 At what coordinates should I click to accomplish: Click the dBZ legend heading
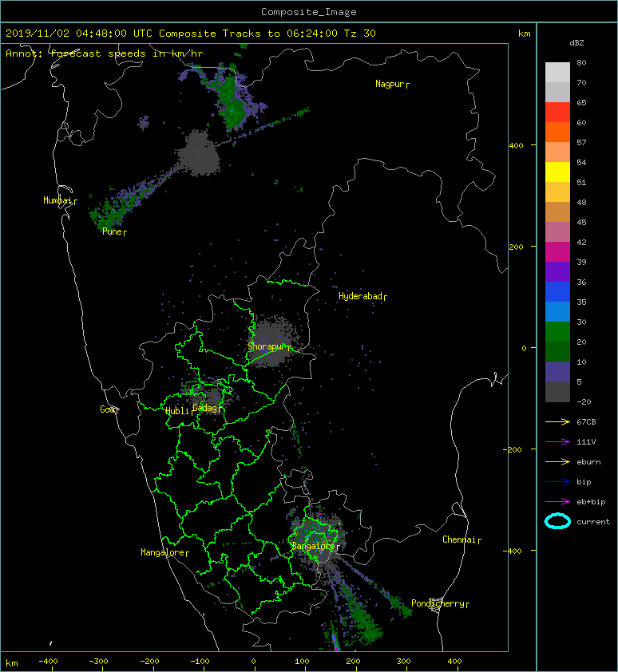576,43
